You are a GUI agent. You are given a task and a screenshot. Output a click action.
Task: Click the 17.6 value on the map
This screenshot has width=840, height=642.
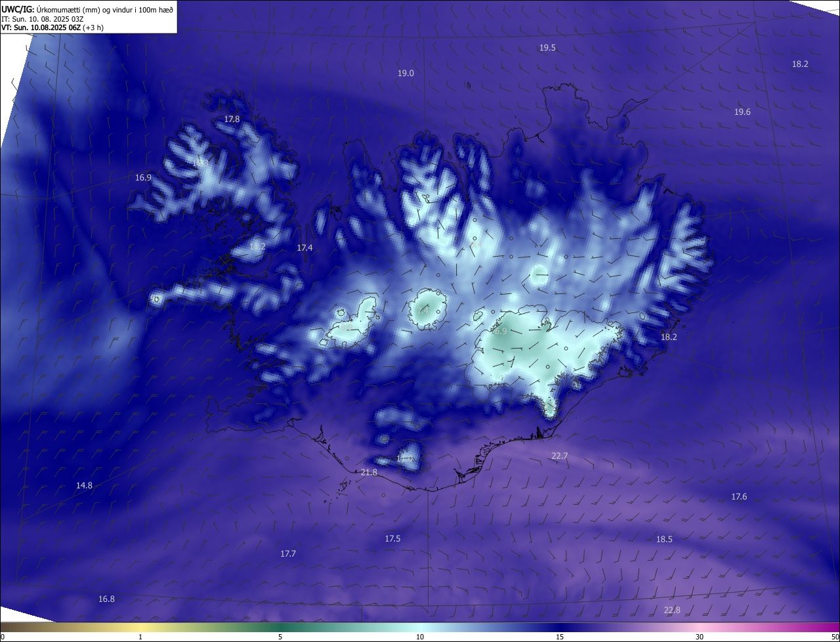click(739, 497)
